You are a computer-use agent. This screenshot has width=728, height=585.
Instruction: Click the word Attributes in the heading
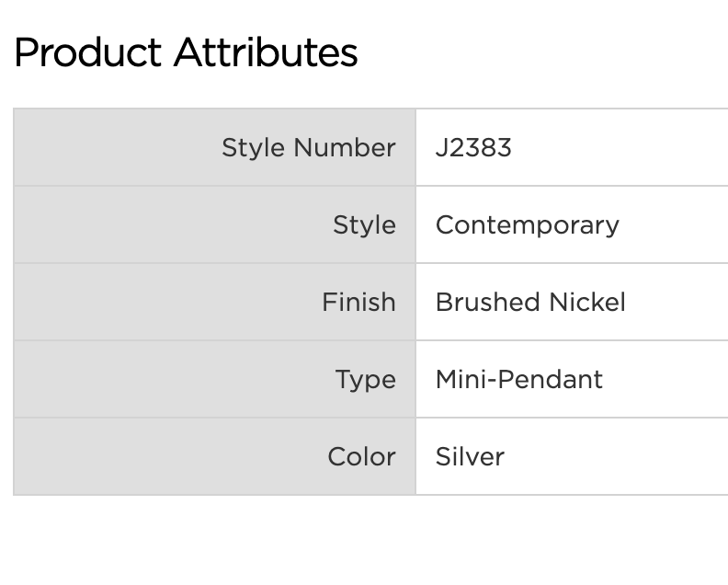coord(266,52)
